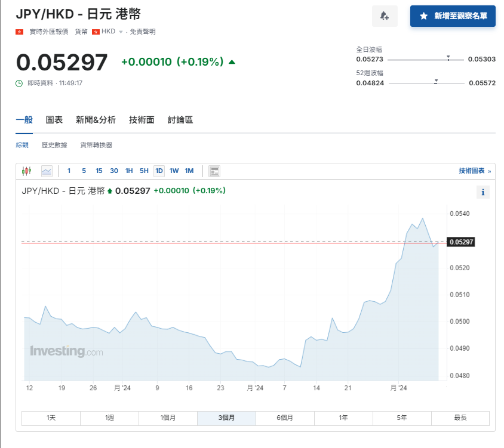This screenshot has height=448, width=504.
Task: Open the chart info icon
Action: pyautogui.click(x=483, y=192)
